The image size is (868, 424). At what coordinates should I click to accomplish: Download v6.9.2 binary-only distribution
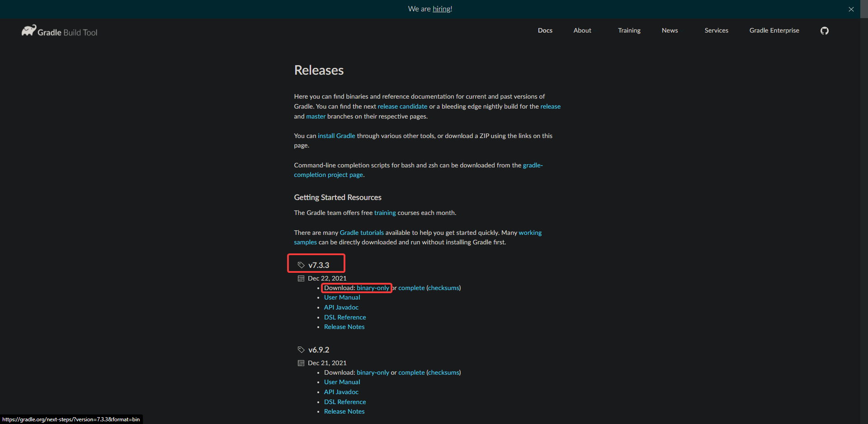pyautogui.click(x=373, y=372)
